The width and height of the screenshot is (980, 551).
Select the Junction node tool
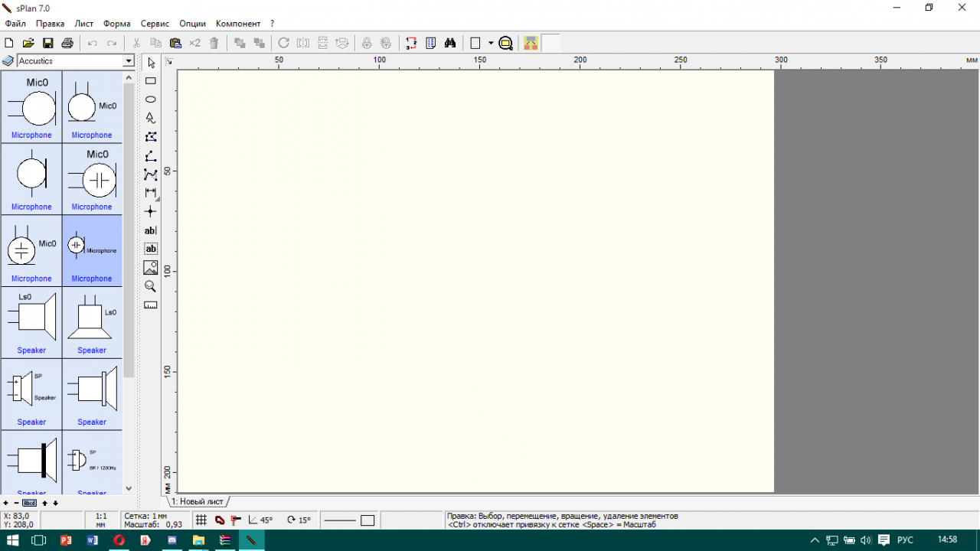[x=151, y=212]
